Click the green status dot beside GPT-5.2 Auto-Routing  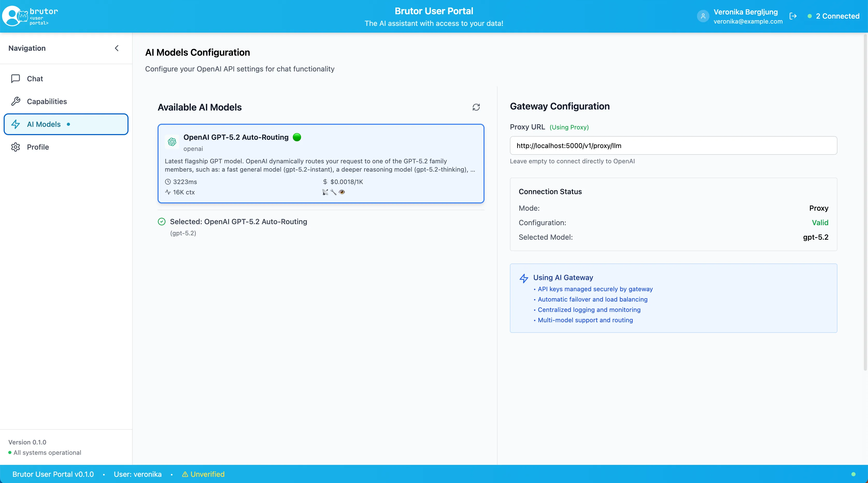point(297,137)
